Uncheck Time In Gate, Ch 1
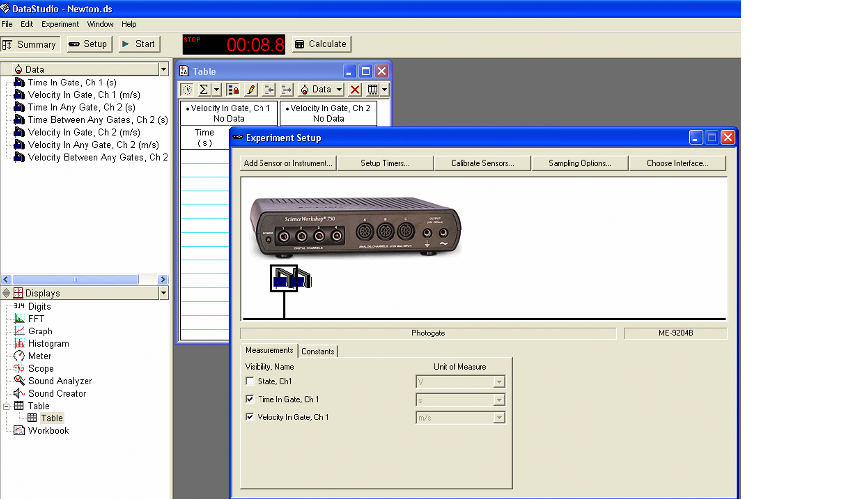 (250, 399)
